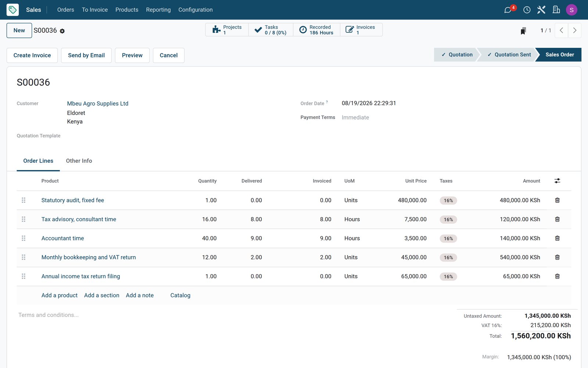Open the activities clock icon
Image resolution: width=588 pixels, height=368 pixels.
(x=527, y=10)
